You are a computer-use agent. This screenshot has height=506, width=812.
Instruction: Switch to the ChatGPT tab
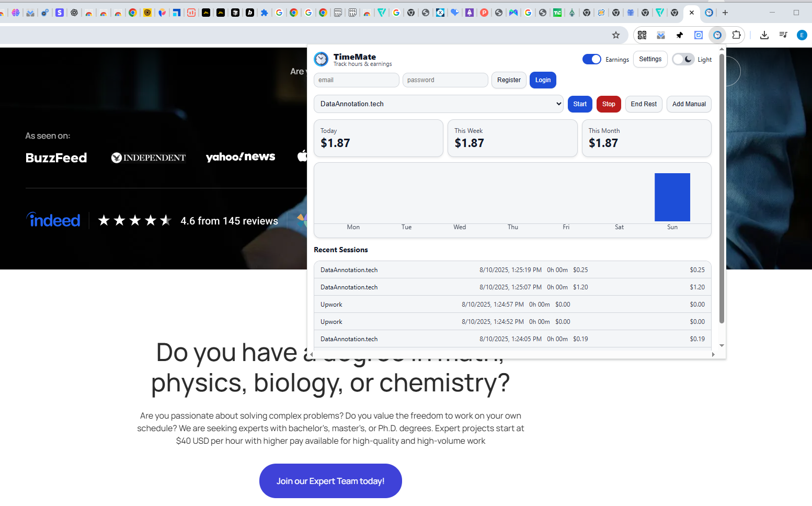point(74,13)
